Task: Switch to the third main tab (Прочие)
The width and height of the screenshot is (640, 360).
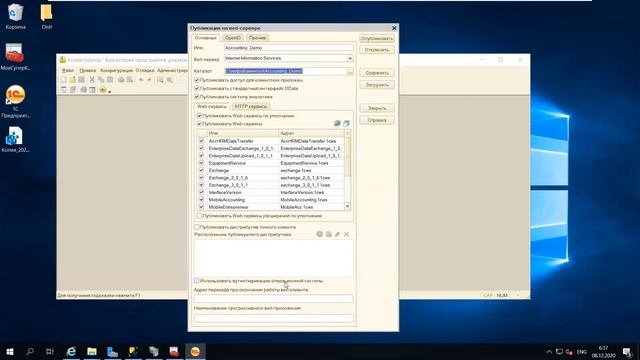Action: coord(258,38)
